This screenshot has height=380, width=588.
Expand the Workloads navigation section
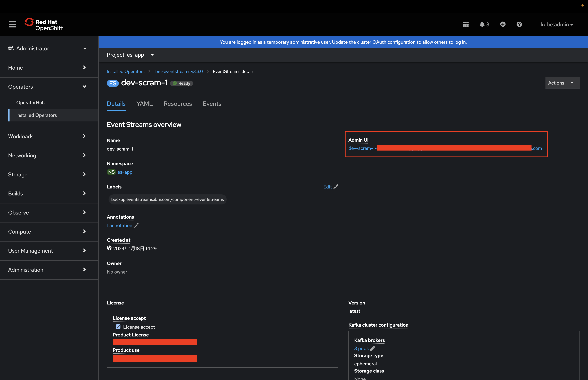coord(47,136)
